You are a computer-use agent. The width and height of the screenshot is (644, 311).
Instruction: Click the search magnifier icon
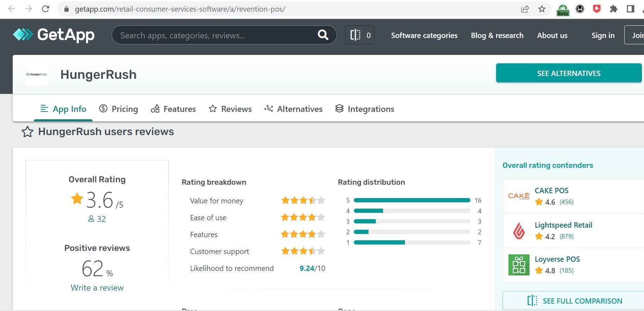tap(323, 35)
